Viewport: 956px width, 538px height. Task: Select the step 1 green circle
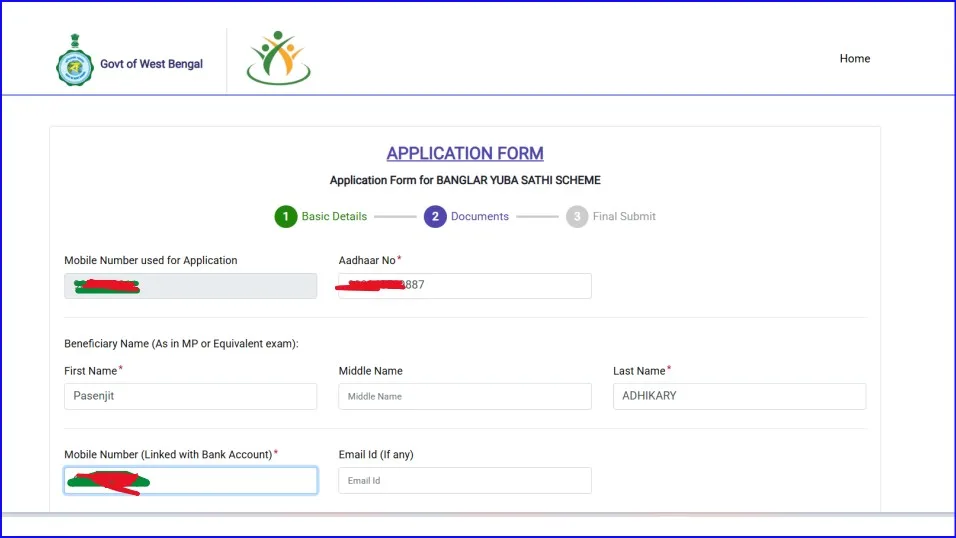[x=285, y=217]
